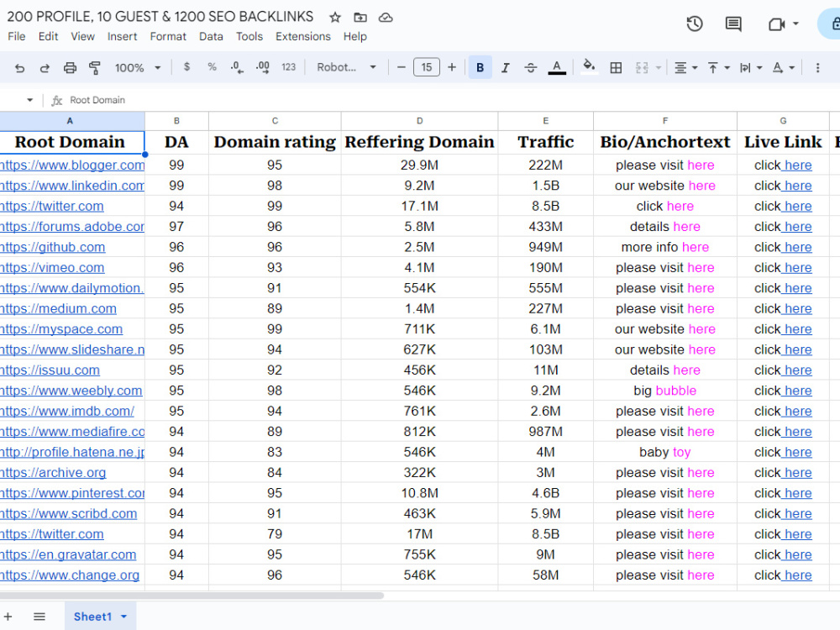Open the File menu

(17, 36)
